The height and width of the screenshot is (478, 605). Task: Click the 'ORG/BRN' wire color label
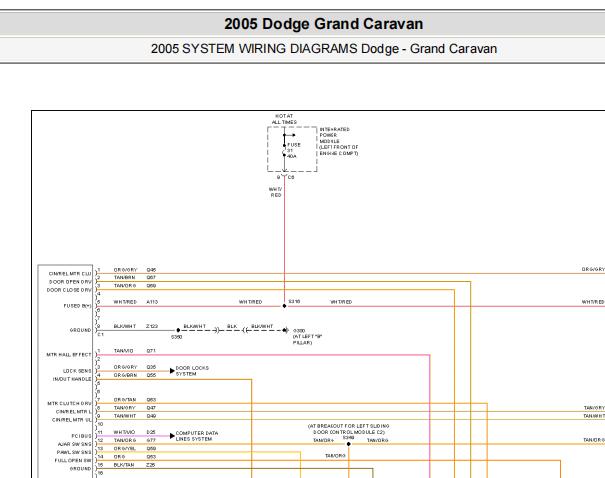click(x=125, y=375)
